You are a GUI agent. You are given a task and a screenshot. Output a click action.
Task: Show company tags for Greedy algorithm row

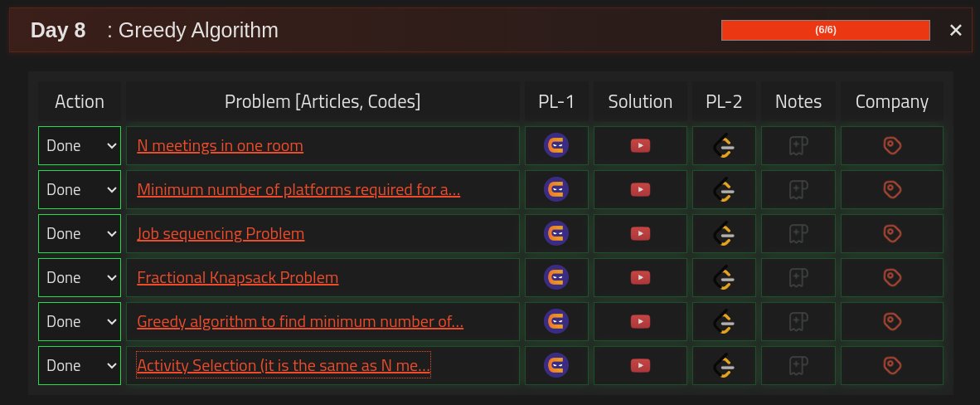coord(892,320)
